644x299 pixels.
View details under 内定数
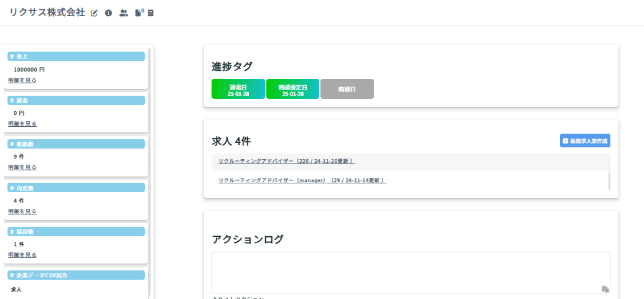[22, 211]
